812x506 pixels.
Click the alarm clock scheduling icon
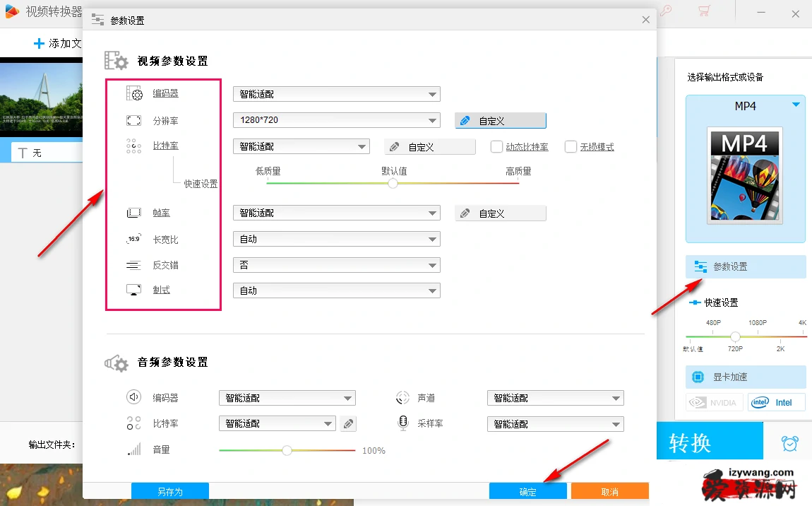coord(789,444)
